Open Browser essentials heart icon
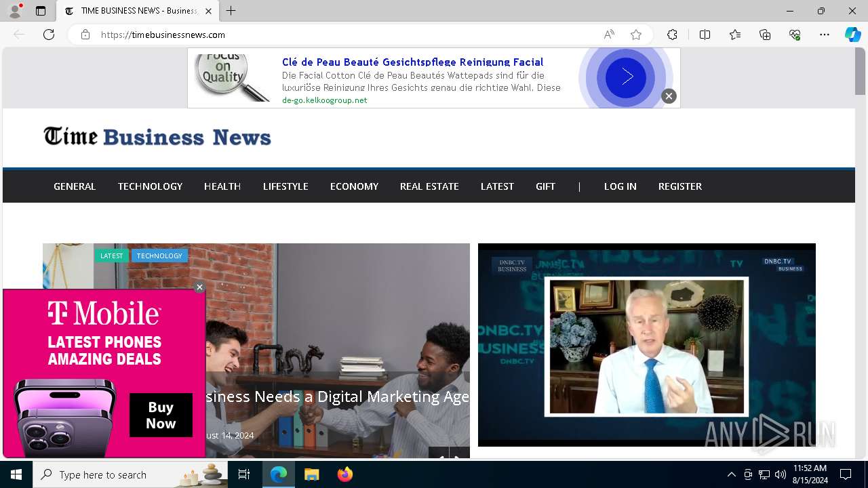868x488 pixels. tap(795, 35)
